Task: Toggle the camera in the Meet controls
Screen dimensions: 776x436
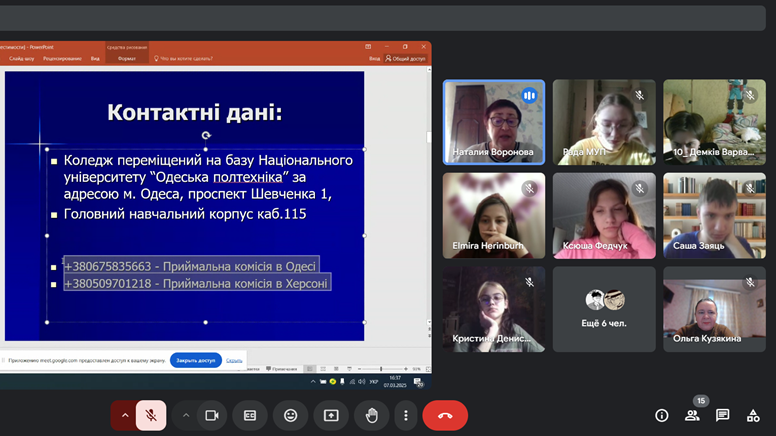Action: [212, 415]
